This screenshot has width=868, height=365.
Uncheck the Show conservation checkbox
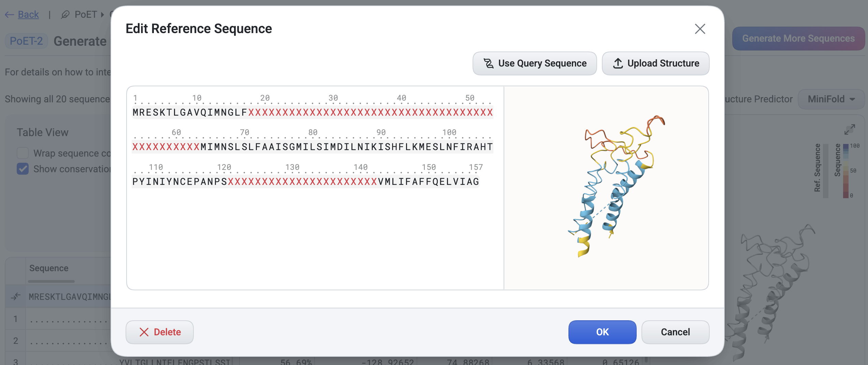[x=23, y=169]
